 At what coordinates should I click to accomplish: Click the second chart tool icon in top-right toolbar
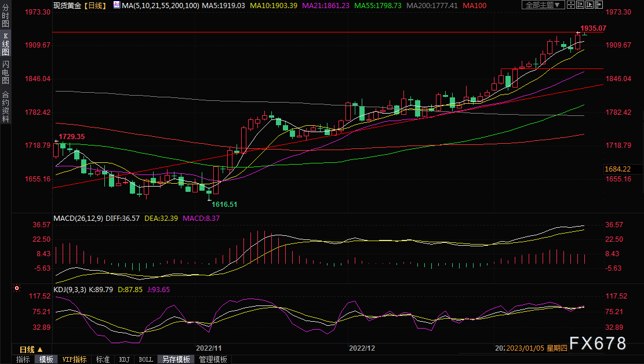[x=581, y=5]
